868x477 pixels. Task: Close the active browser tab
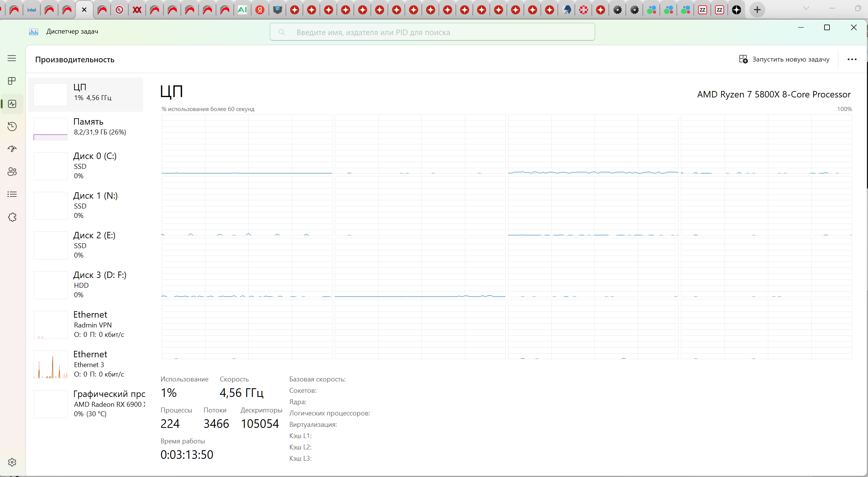pyautogui.click(x=84, y=10)
